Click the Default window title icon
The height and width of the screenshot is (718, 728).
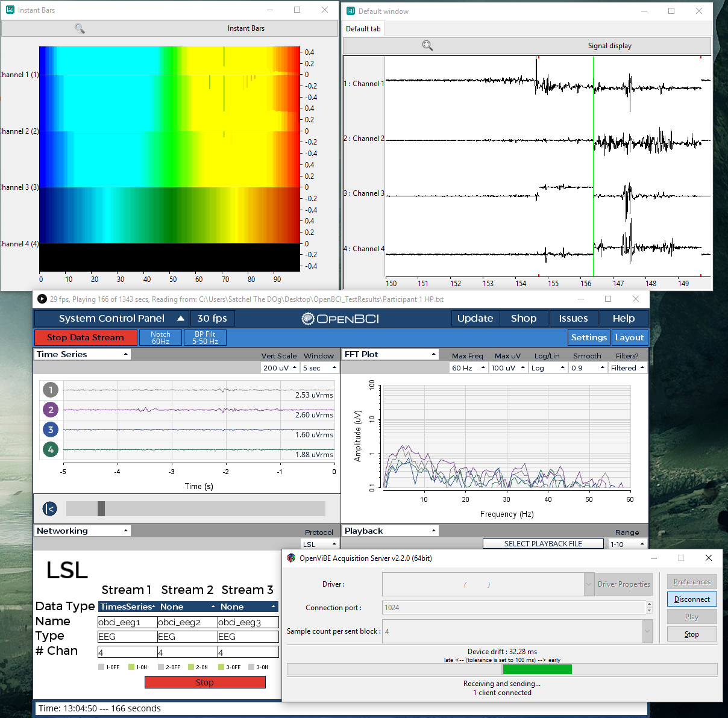(x=351, y=11)
